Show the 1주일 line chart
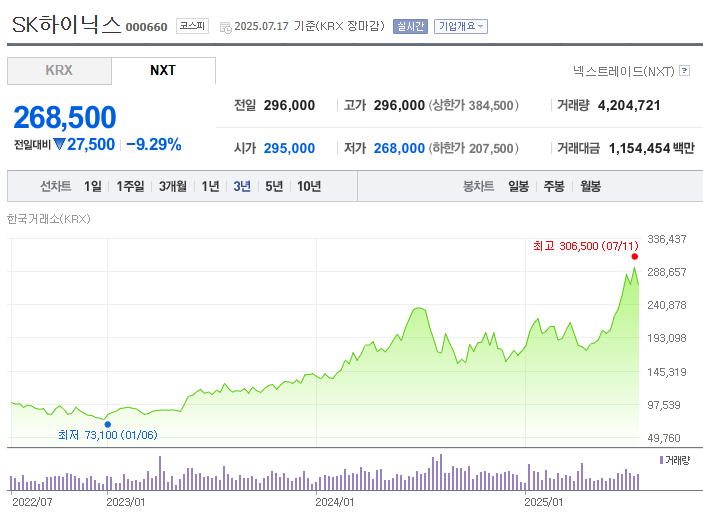The width and height of the screenshot is (703, 515). click(x=130, y=186)
